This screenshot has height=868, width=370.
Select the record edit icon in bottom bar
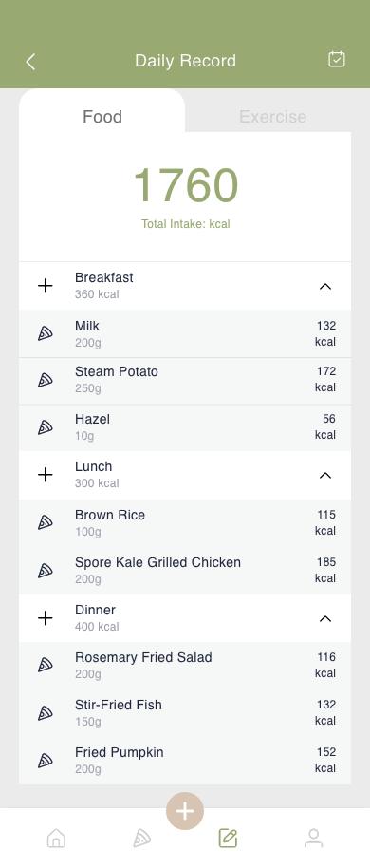tap(228, 839)
